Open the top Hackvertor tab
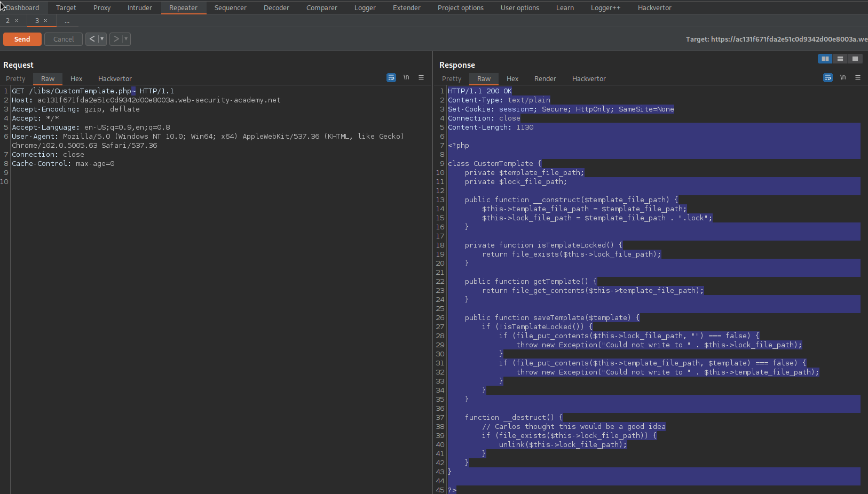Image resolution: width=868 pixels, height=494 pixels. 654,7
